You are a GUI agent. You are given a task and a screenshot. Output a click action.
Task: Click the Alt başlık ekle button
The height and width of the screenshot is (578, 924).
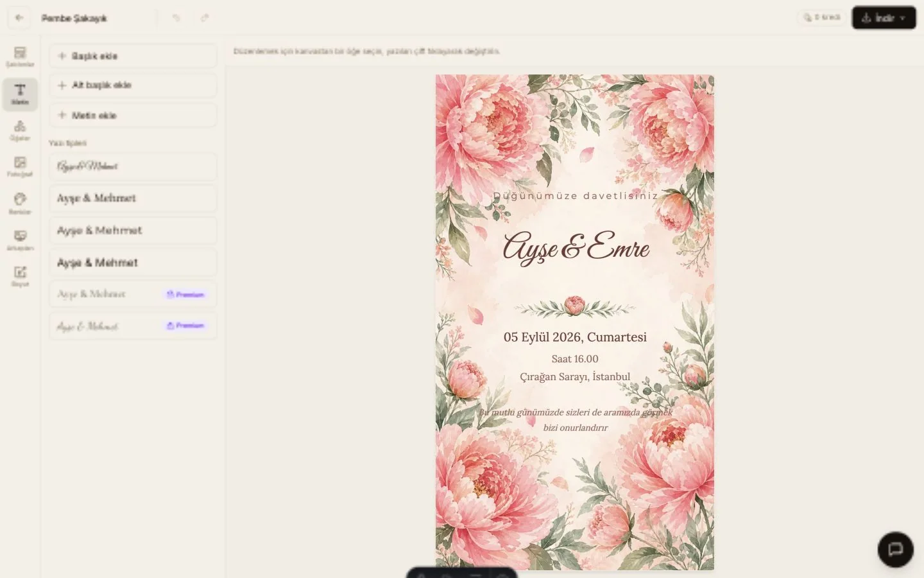click(133, 85)
